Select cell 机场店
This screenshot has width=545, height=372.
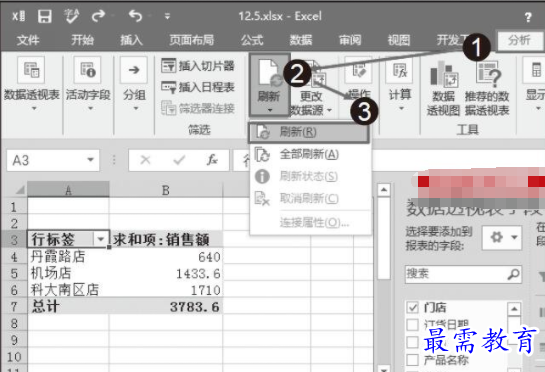68,273
